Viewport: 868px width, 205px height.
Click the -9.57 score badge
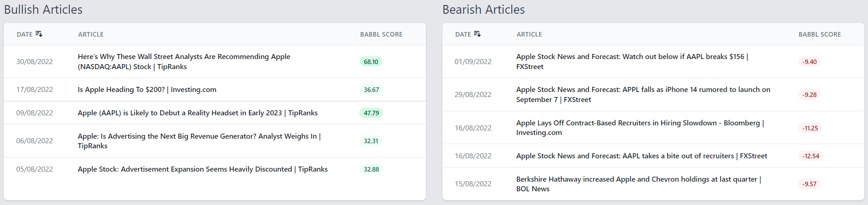809,184
